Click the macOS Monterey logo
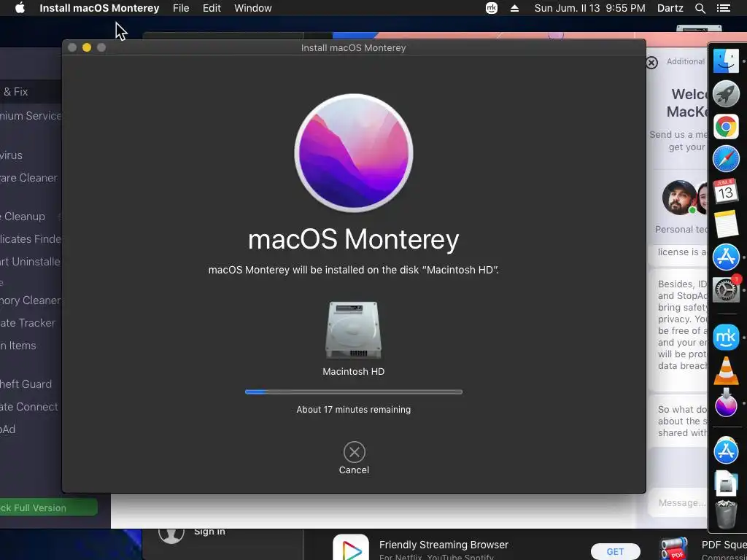747x560 pixels. click(x=354, y=153)
